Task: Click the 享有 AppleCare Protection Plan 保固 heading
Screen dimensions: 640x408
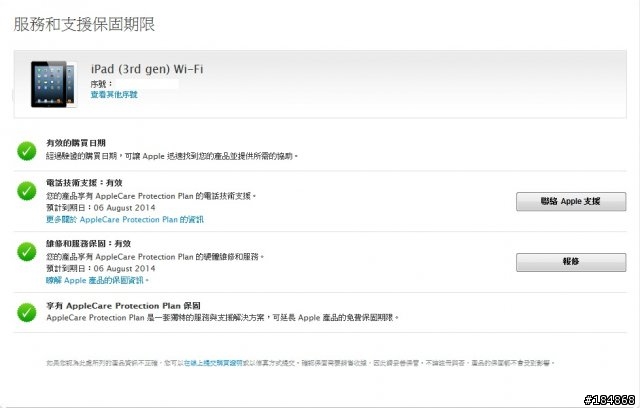Action: point(123,306)
